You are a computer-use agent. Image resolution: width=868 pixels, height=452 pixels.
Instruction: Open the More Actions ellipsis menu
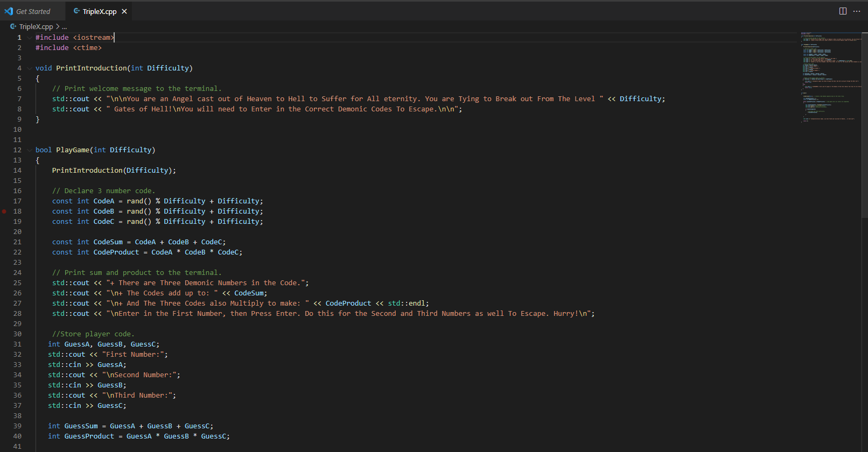coord(857,11)
